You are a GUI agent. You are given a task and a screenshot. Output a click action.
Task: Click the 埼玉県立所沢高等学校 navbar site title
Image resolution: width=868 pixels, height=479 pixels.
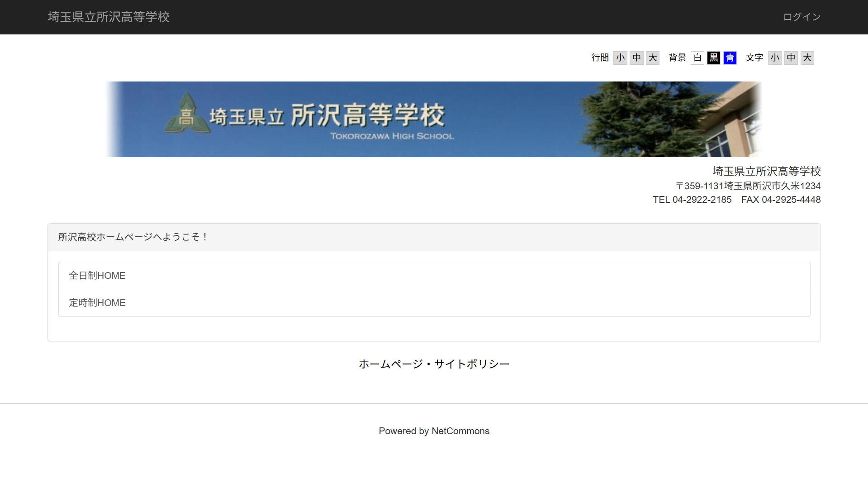coord(109,17)
